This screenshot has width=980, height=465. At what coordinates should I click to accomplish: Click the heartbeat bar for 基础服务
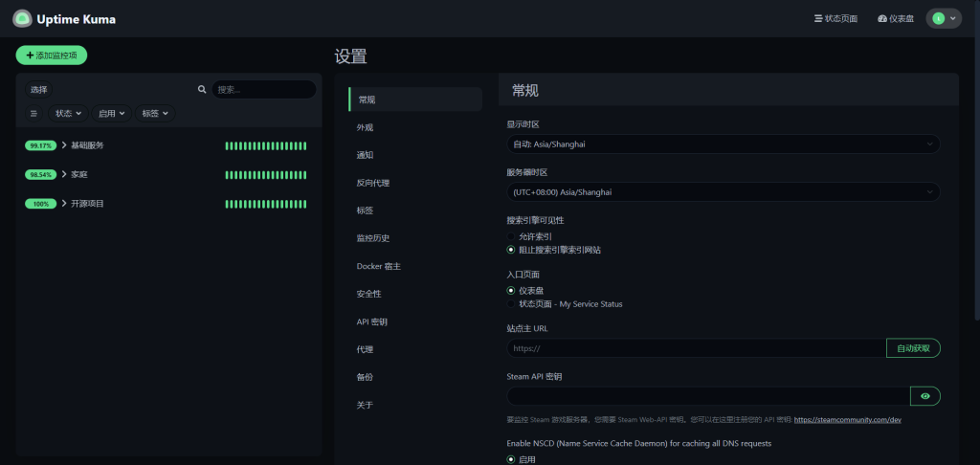(x=266, y=145)
